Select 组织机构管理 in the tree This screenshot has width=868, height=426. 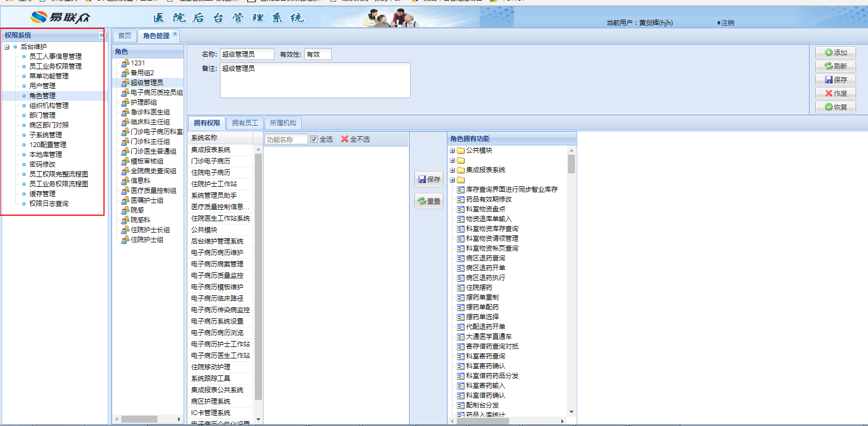point(49,106)
